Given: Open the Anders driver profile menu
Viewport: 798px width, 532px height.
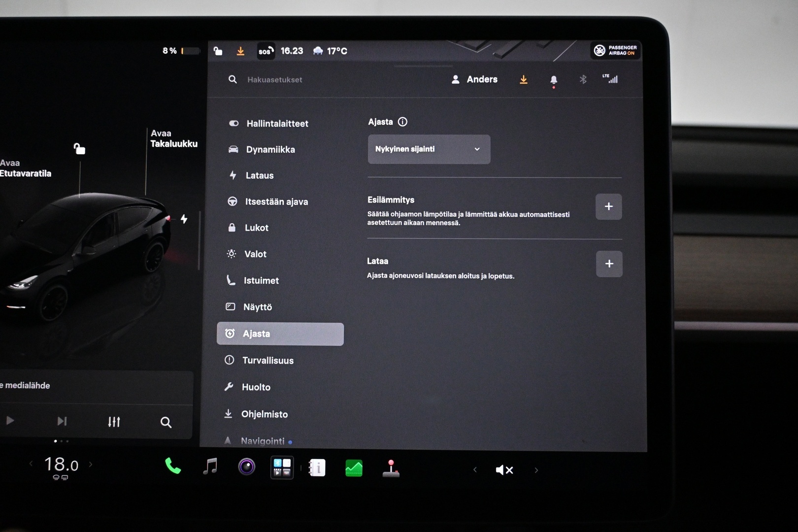Looking at the screenshot, I should (x=474, y=79).
